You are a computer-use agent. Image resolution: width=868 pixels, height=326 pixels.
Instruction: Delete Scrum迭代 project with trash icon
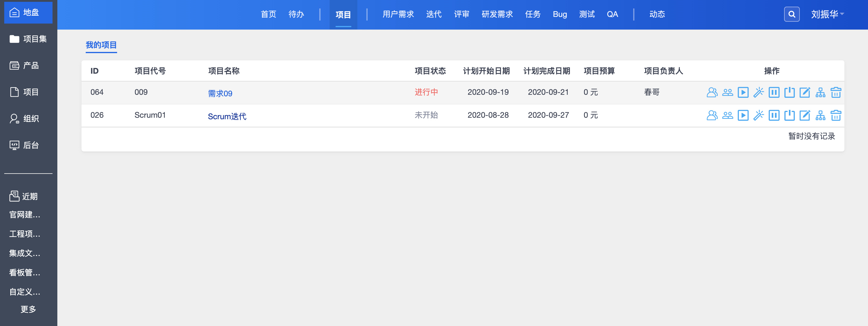(836, 115)
